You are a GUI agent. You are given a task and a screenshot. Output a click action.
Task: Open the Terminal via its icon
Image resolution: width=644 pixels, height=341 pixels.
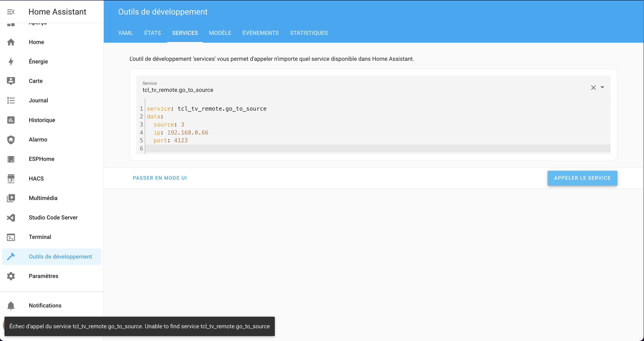[11, 237]
